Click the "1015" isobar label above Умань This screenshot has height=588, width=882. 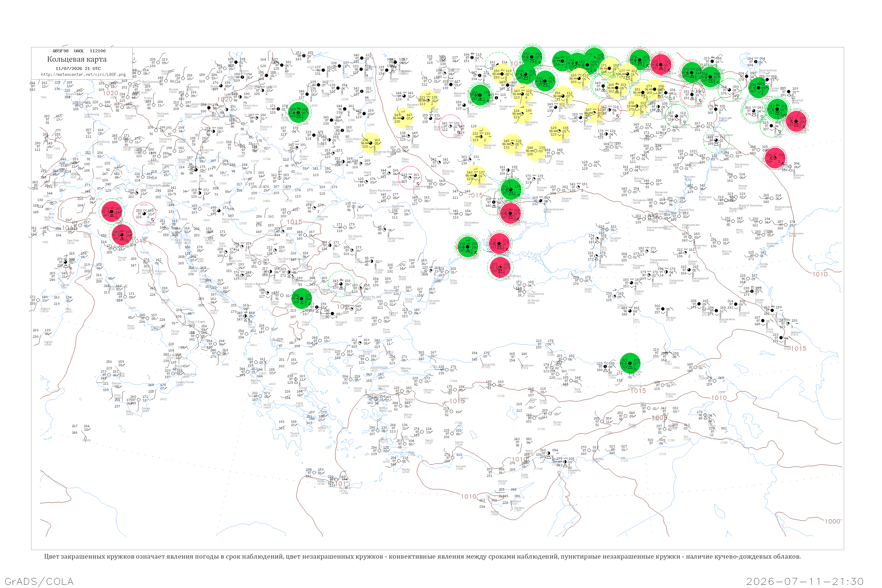pos(475,196)
